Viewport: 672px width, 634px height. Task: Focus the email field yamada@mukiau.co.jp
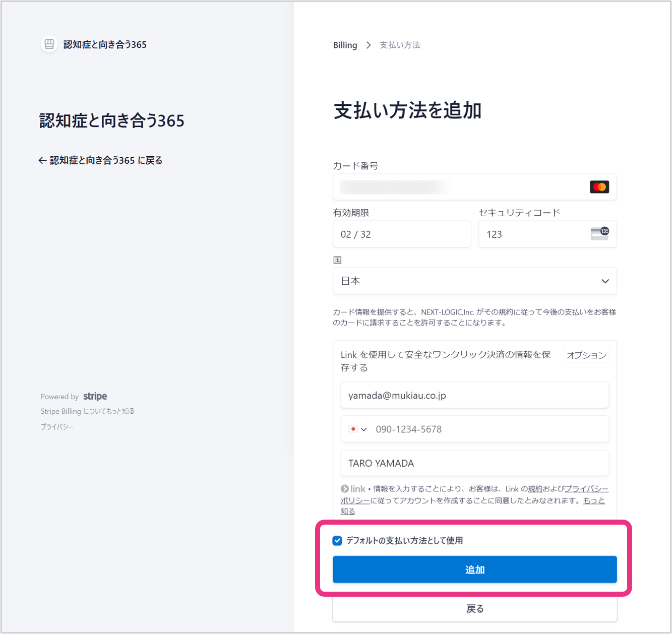[x=474, y=396]
